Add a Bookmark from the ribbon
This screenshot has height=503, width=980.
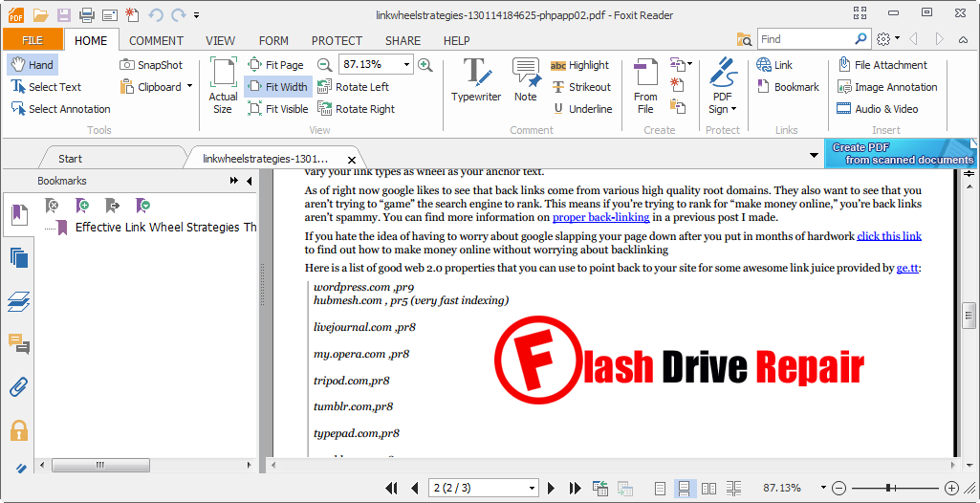[x=788, y=87]
